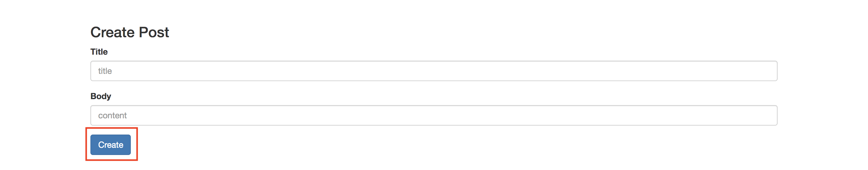Click the 'Create Post' page title text

tap(130, 32)
